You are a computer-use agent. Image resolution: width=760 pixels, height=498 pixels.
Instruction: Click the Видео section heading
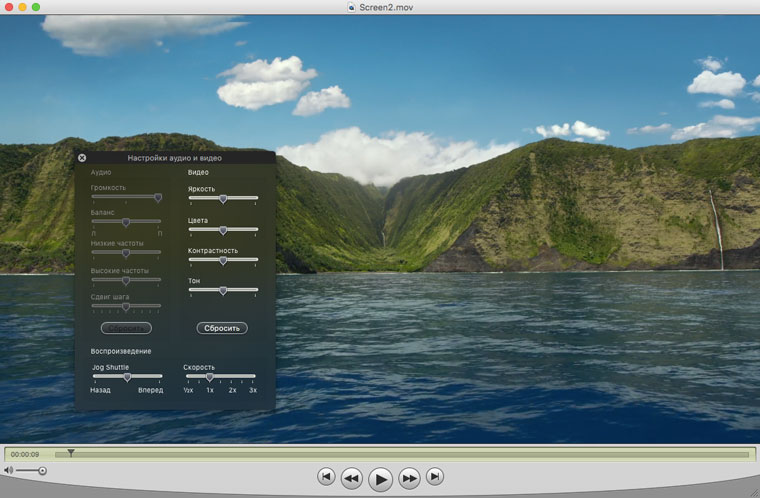pyautogui.click(x=198, y=172)
